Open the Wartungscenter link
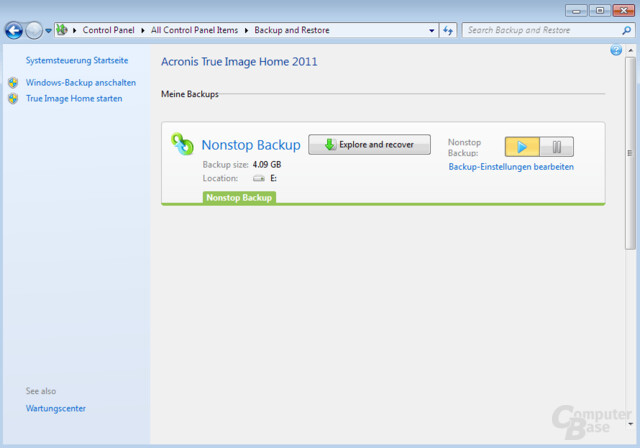 click(x=56, y=408)
